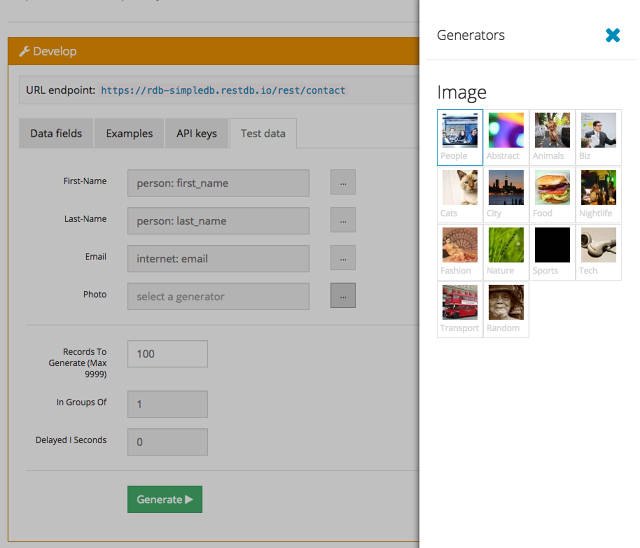The image size is (640, 548).
Task: Click the green Generate button
Action: 164,499
